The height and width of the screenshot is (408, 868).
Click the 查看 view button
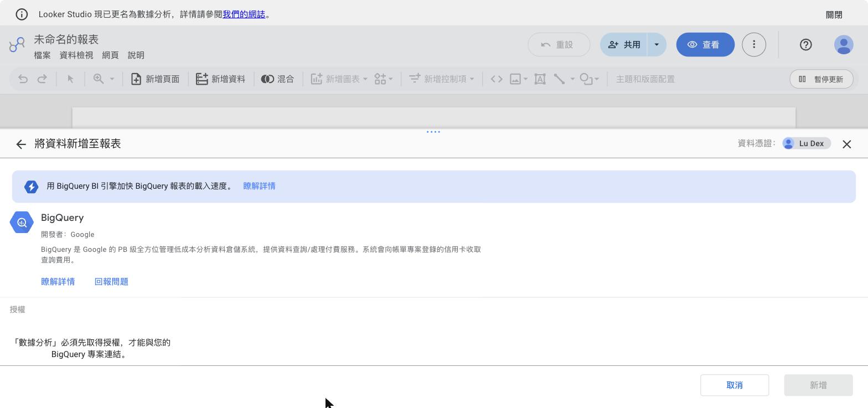(705, 45)
